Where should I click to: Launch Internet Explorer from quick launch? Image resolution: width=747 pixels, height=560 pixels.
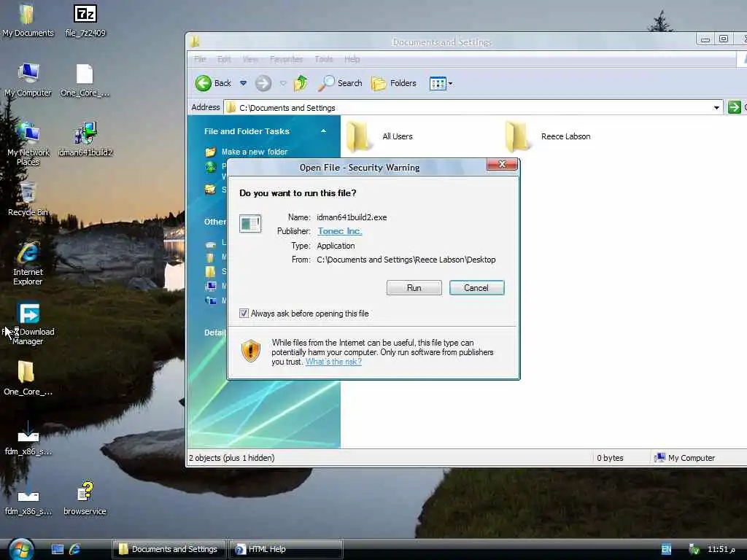tap(75, 550)
